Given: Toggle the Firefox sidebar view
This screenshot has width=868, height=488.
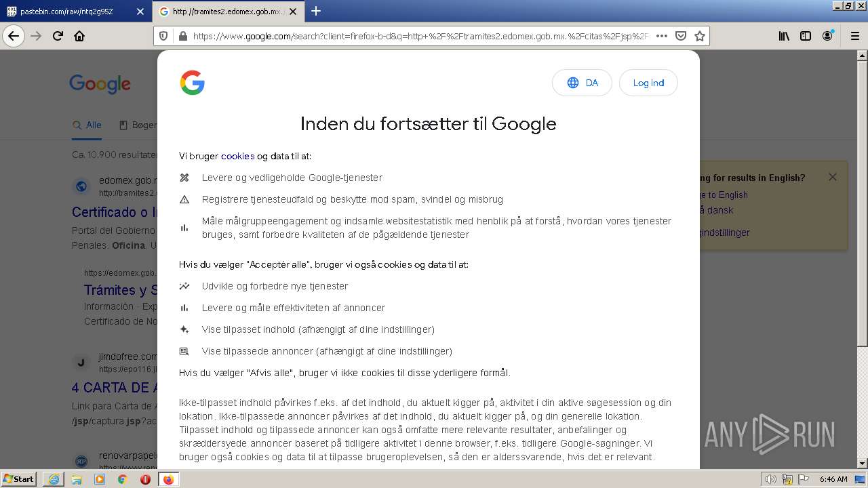Looking at the screenshot, I should click(806, 36).
